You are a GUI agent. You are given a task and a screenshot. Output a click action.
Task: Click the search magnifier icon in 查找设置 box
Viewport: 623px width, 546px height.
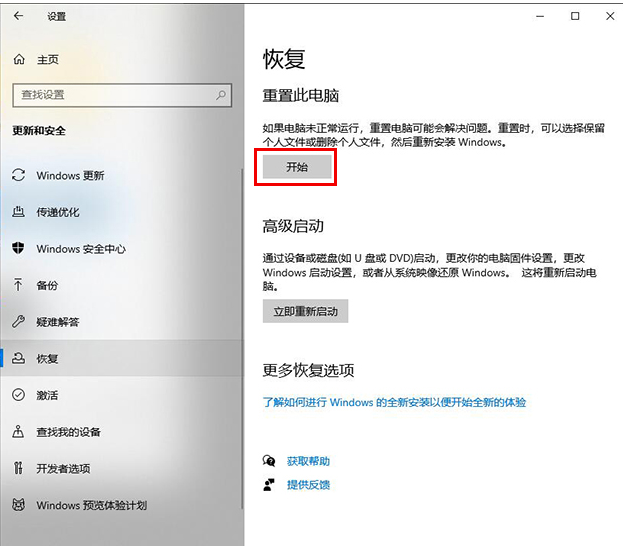221,95
